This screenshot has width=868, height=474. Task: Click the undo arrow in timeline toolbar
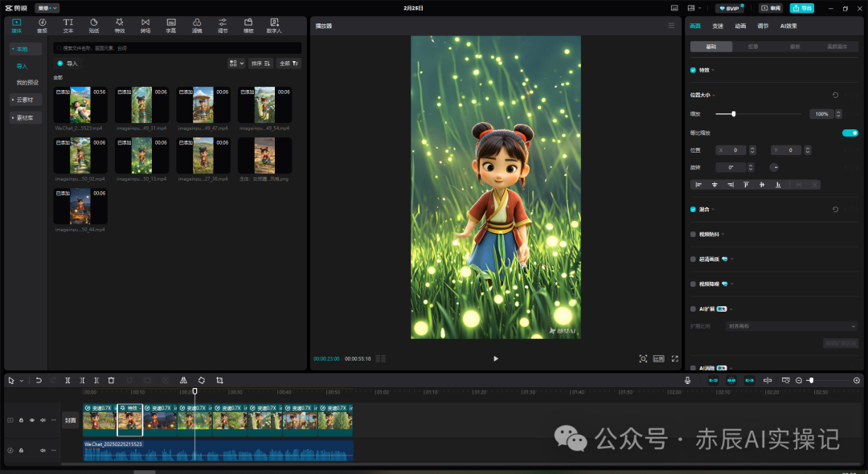39,381
